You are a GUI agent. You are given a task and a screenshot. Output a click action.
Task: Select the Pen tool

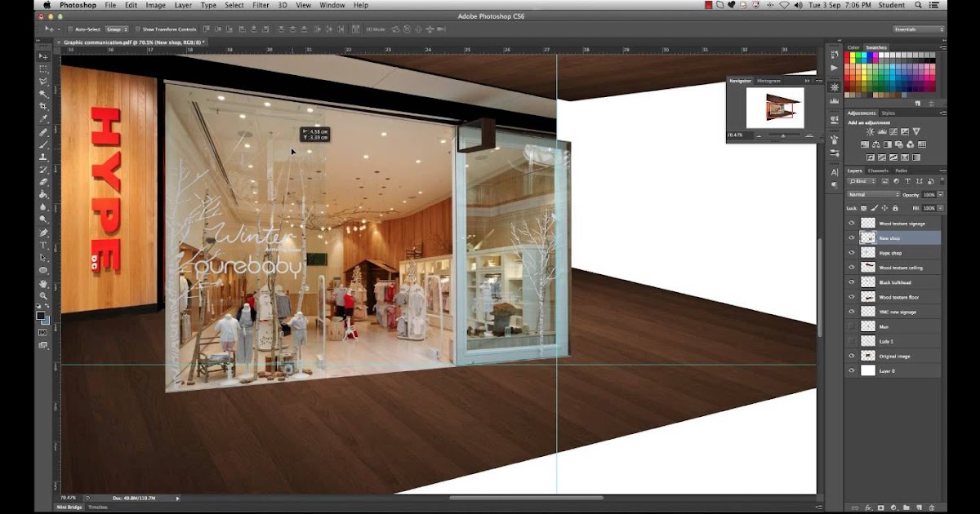(x=44, y=233)
